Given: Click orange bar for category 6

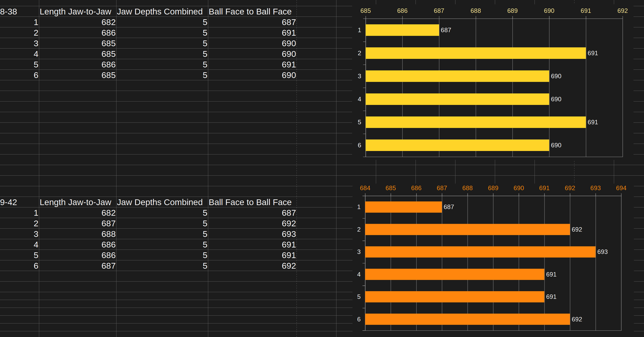Looking at the screenshot, I should 467,319.
